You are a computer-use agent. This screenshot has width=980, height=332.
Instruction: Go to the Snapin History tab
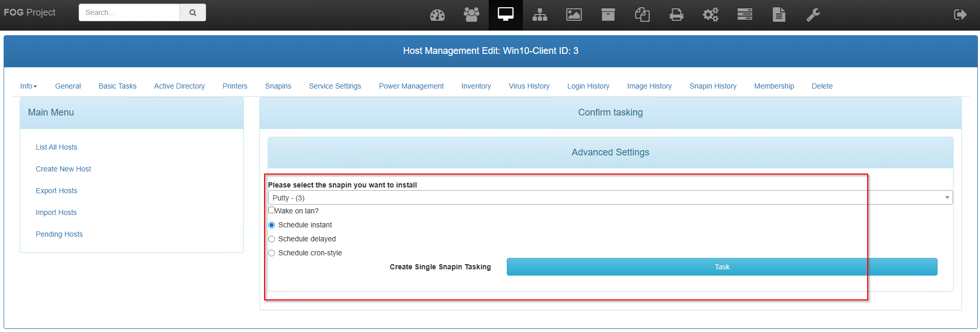click(x=712, y=86)
